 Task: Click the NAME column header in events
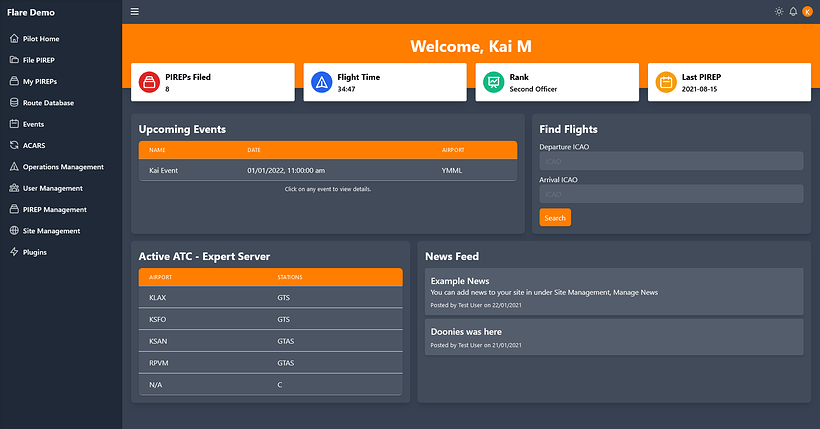tap(157, 150)
